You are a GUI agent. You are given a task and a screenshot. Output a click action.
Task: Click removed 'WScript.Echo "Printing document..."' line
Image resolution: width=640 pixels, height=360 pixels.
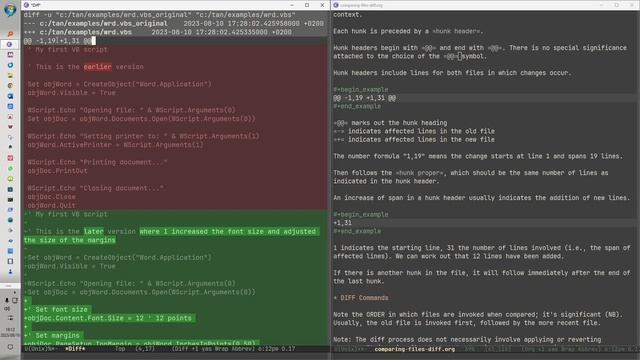(x=97, y=162)
